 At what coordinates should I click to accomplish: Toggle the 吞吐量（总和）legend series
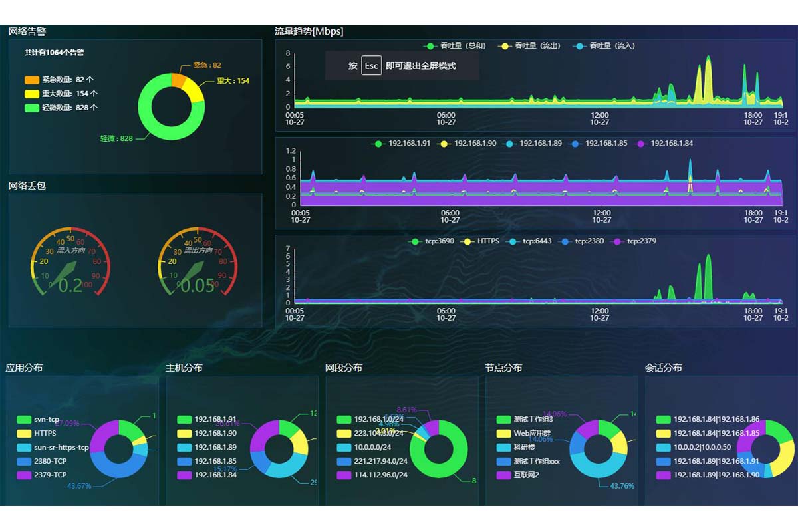(456, 46)
